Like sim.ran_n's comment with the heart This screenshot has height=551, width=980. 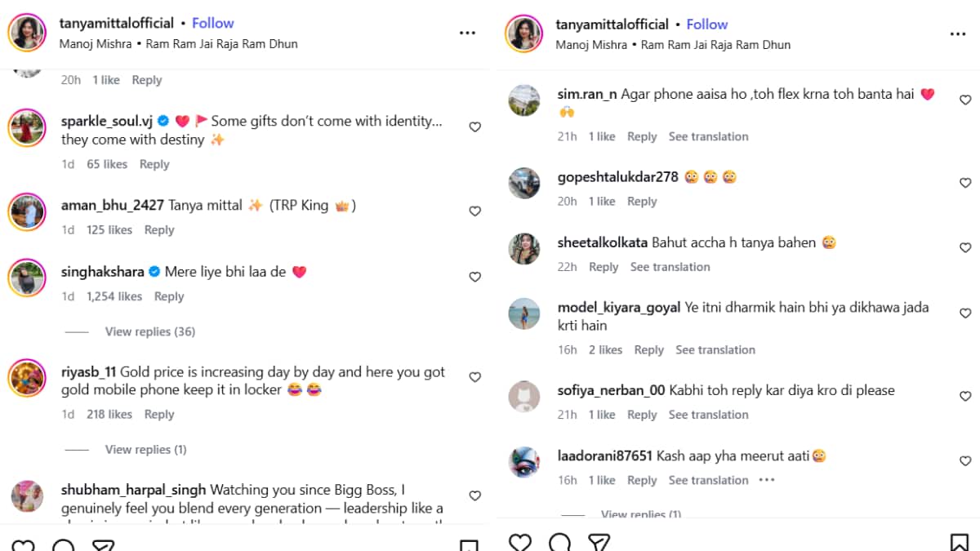tap(965, 100)
